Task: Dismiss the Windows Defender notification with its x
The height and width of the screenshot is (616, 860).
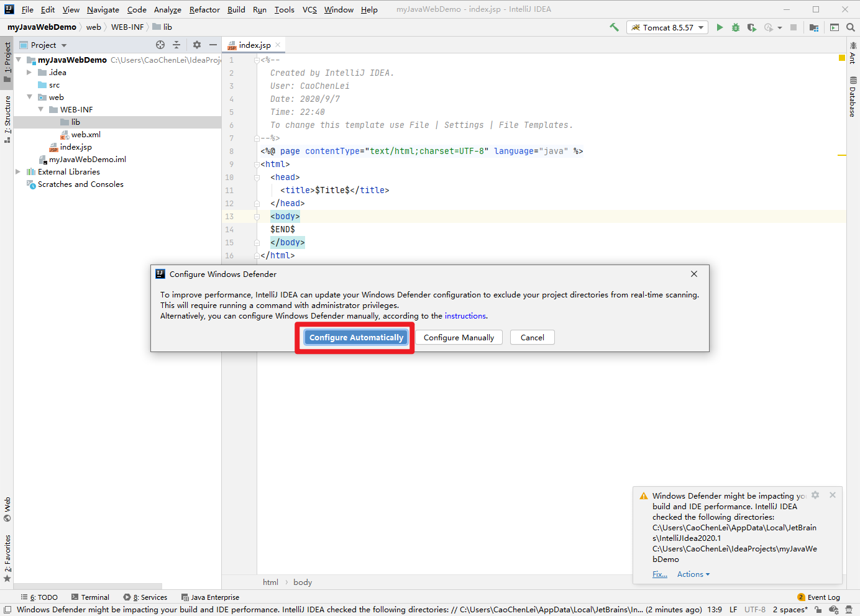Action: (833, 495)
